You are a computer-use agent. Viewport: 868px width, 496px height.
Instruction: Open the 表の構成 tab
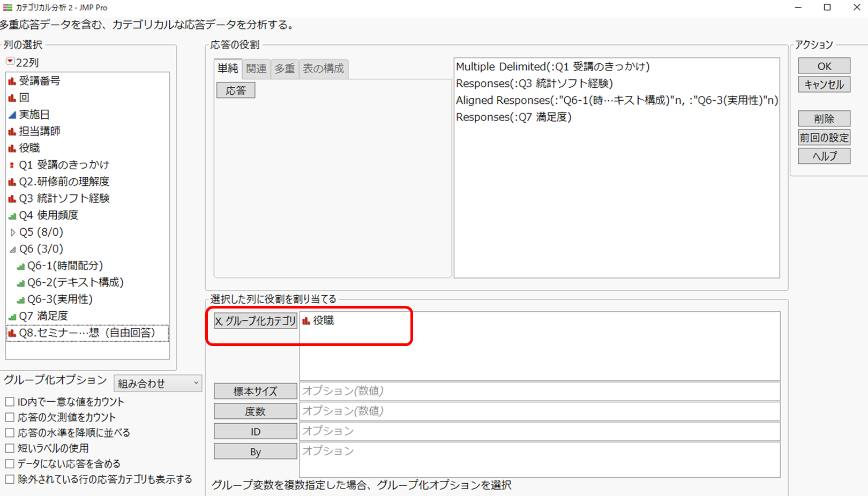coord(324,69)
